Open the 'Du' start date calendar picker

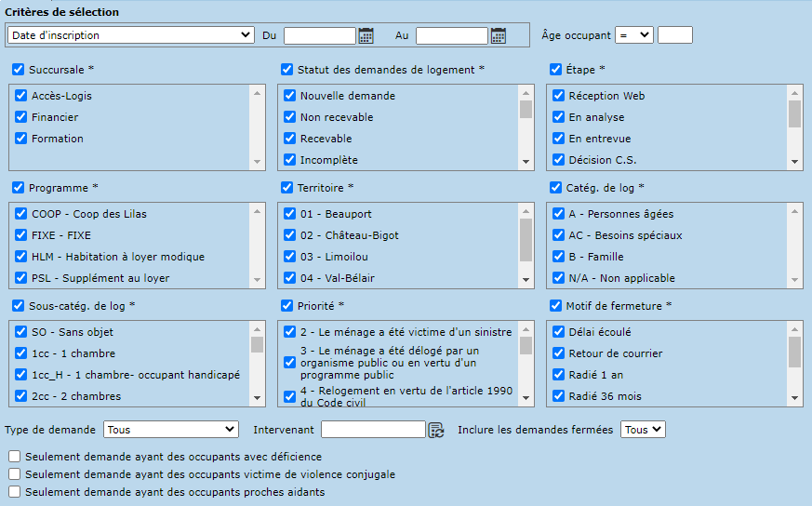[366, 35]
